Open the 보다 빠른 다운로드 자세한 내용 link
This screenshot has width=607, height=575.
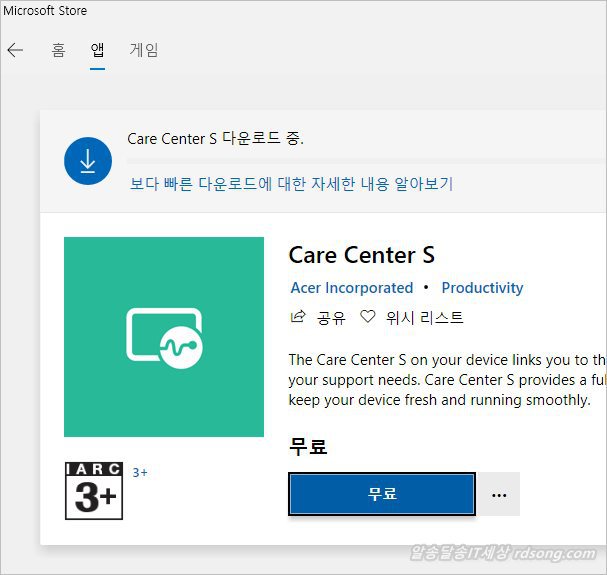[x=291, y=184]
